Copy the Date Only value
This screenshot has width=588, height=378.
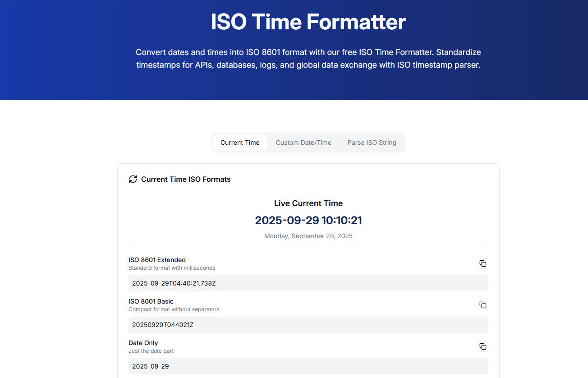click(x=482, y=346)
